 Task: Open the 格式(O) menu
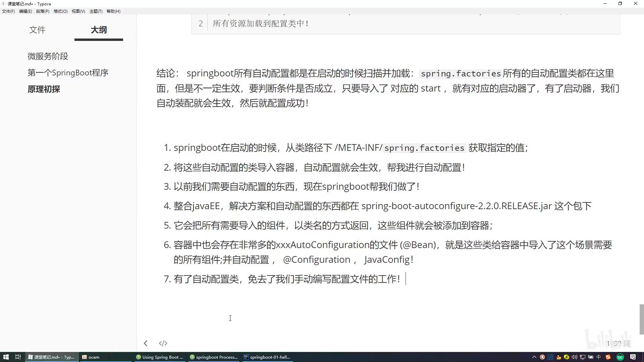click(60, 11)
